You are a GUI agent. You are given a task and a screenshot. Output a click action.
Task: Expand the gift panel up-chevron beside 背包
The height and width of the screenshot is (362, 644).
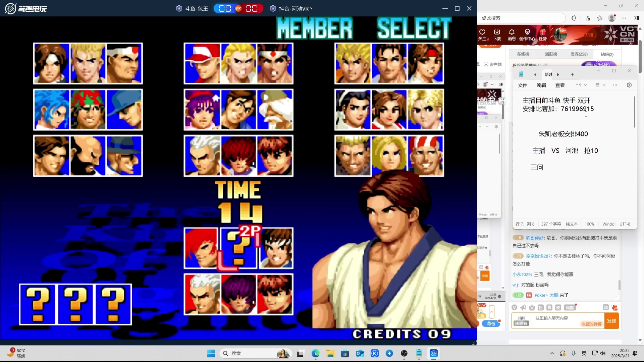coord(492,312)
